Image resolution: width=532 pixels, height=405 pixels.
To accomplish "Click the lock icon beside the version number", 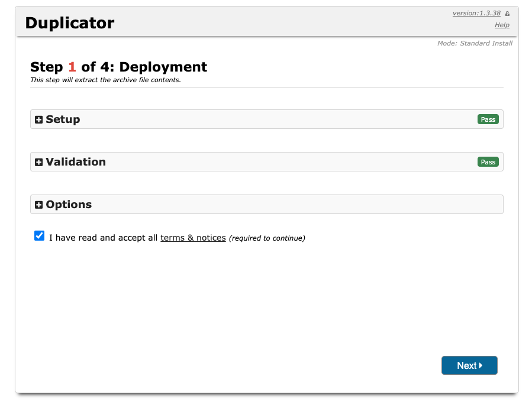I will (x=507, y=14).
